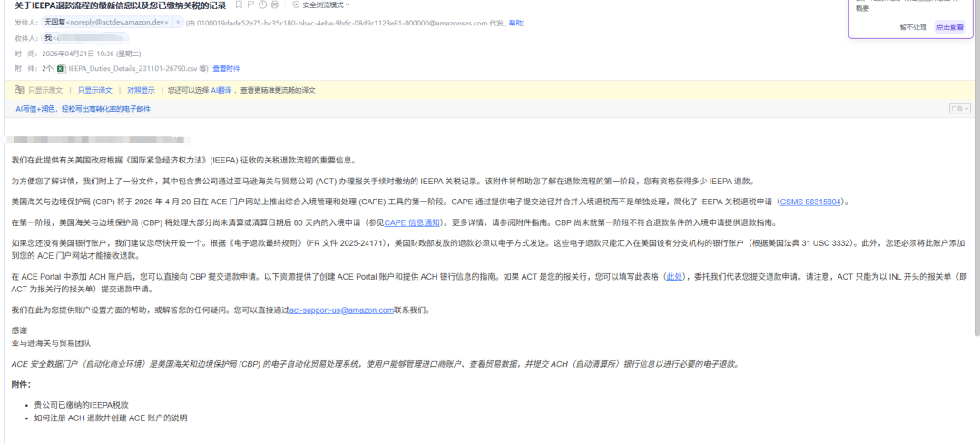Screen dimensions: 980x443
Task: Click the act-support-us@amazon.com email link
Action: click(341, 310)
